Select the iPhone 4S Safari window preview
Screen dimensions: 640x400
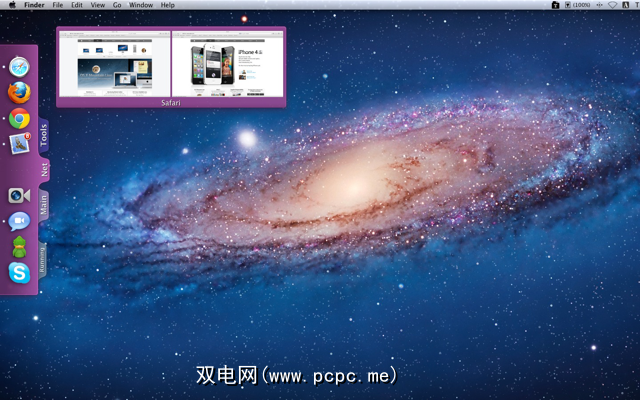pos(227,64)
